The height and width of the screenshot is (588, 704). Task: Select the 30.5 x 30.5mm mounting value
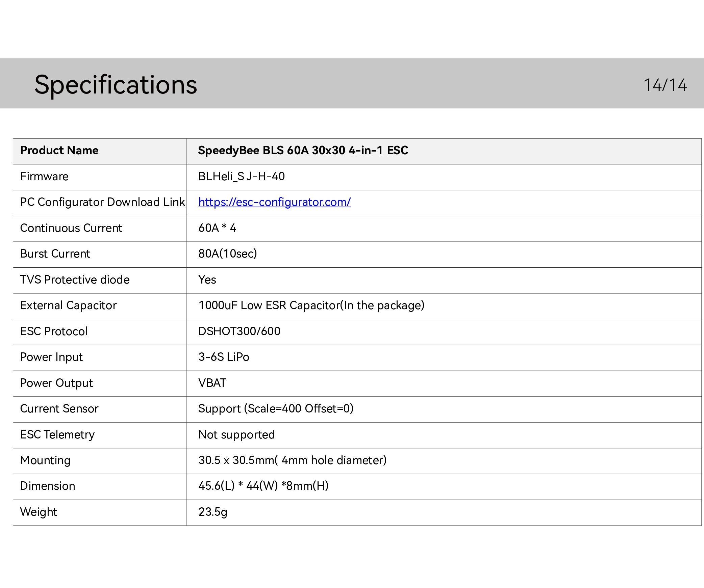(293, 460)
